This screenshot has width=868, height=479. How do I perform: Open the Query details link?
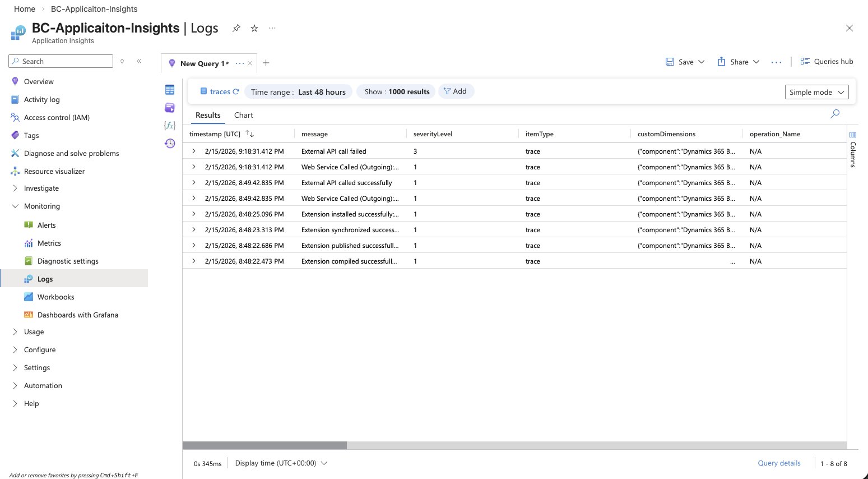779,463
